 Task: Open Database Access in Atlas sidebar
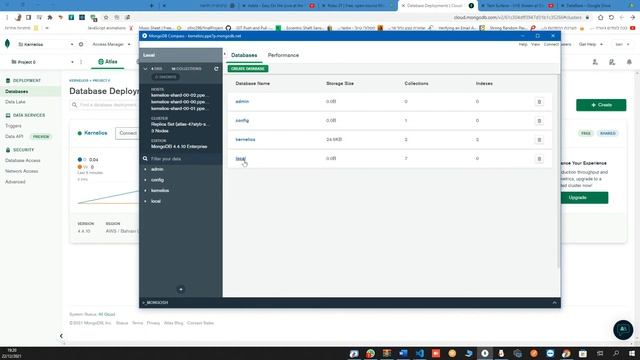[x=22, y=160]
